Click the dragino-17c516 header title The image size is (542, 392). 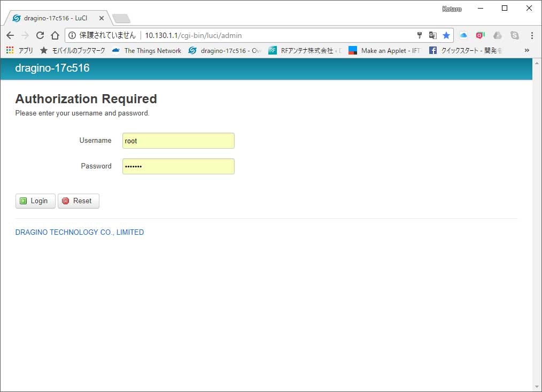click(52, 68)
